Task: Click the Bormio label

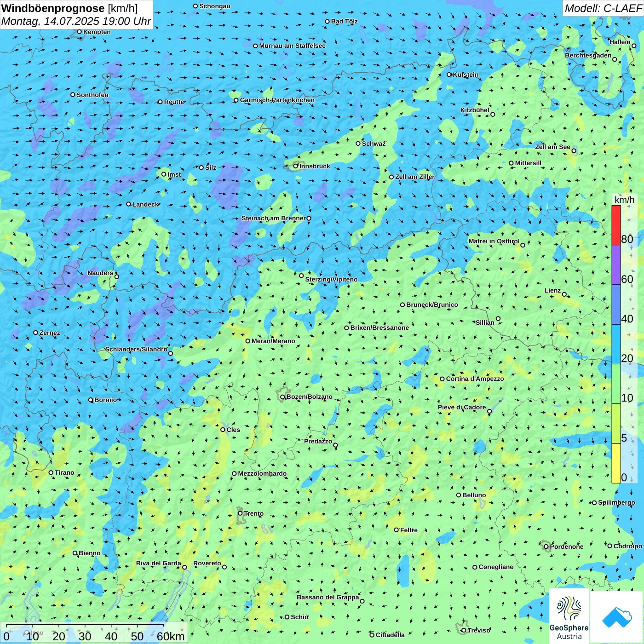Action: [x=105, y=400]
